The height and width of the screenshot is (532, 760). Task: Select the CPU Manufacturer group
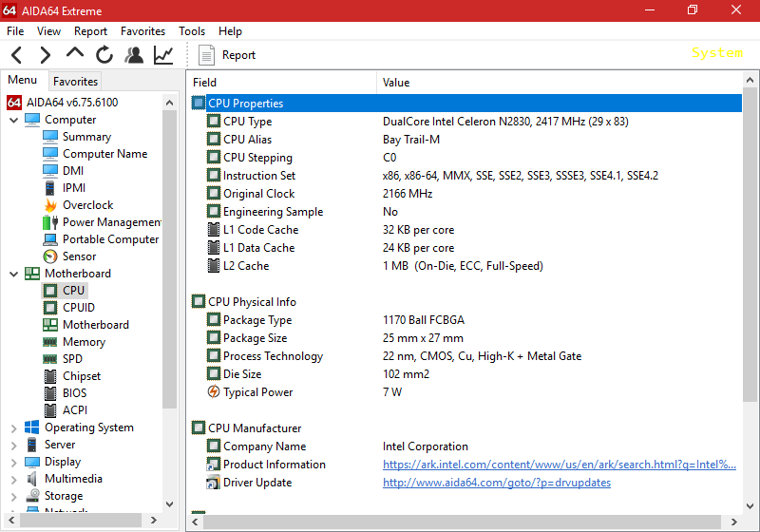point(466,427)
